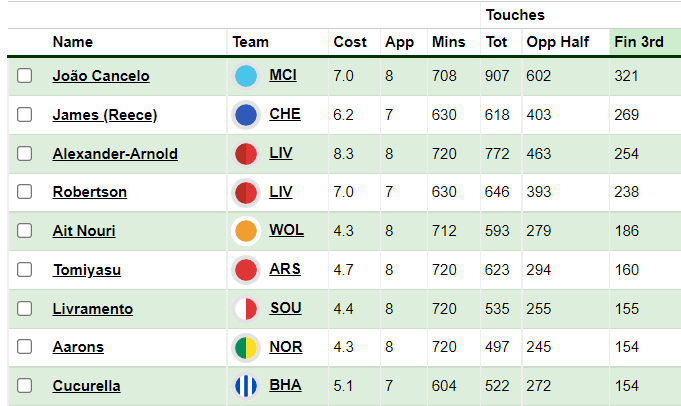The image size is (681, 406).
Task: Sort by the Cost column header
Action: [350, 42]
